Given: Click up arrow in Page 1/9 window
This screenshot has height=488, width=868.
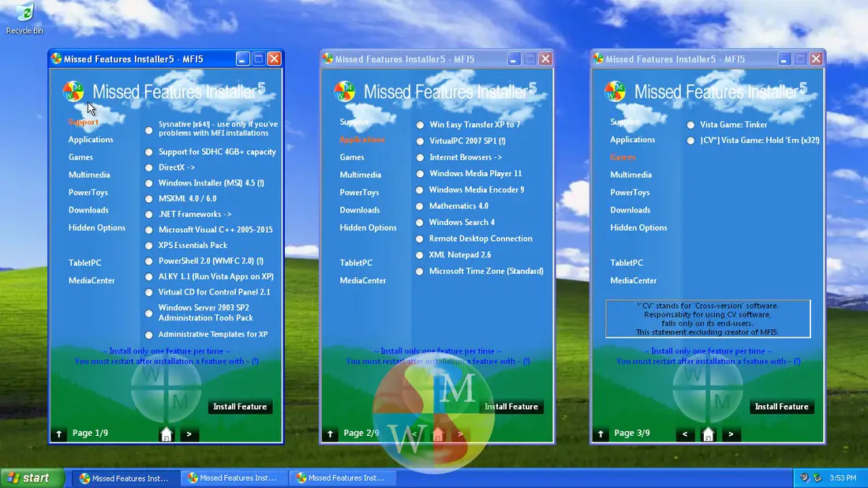Looking at the screenshot, I should (58, 434).
